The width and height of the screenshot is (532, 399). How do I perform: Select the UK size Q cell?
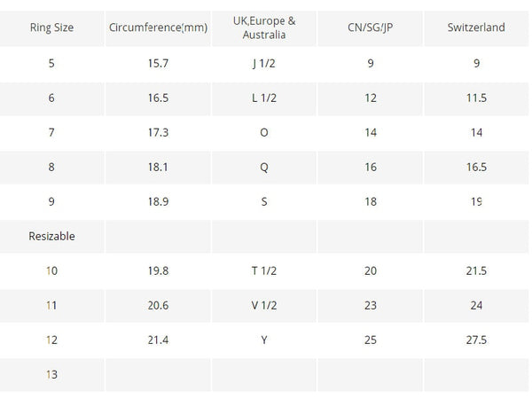(264, 168)
